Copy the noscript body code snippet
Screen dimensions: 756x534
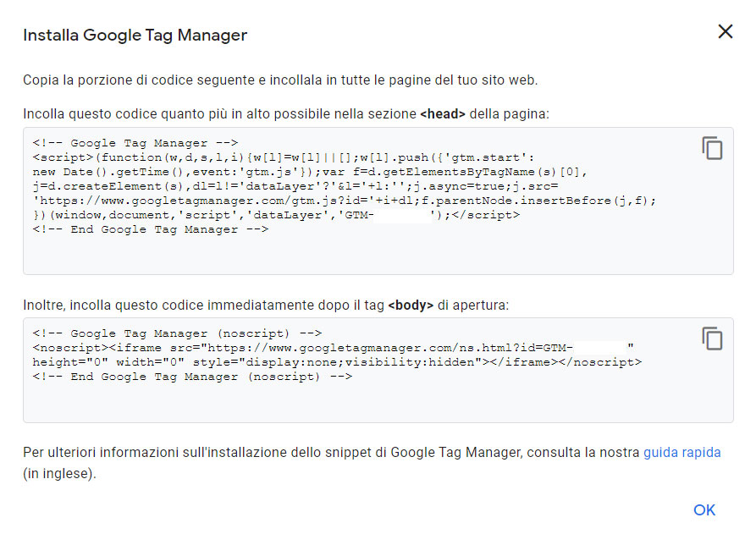click(712, 339)
